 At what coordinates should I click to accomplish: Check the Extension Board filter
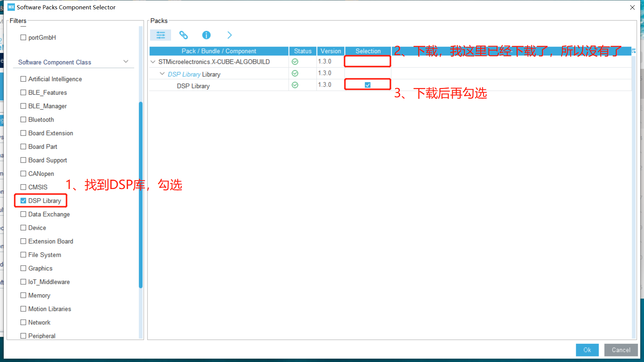[23, 241]
